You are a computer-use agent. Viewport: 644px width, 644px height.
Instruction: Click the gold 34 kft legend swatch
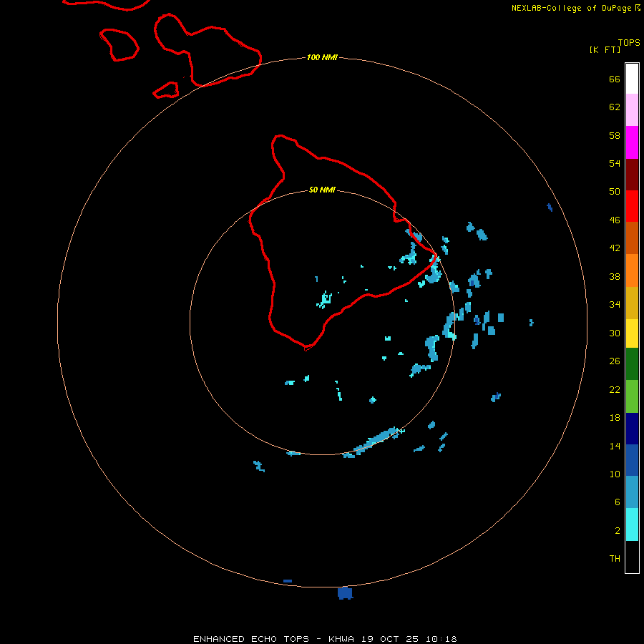[x=632, y=303]
